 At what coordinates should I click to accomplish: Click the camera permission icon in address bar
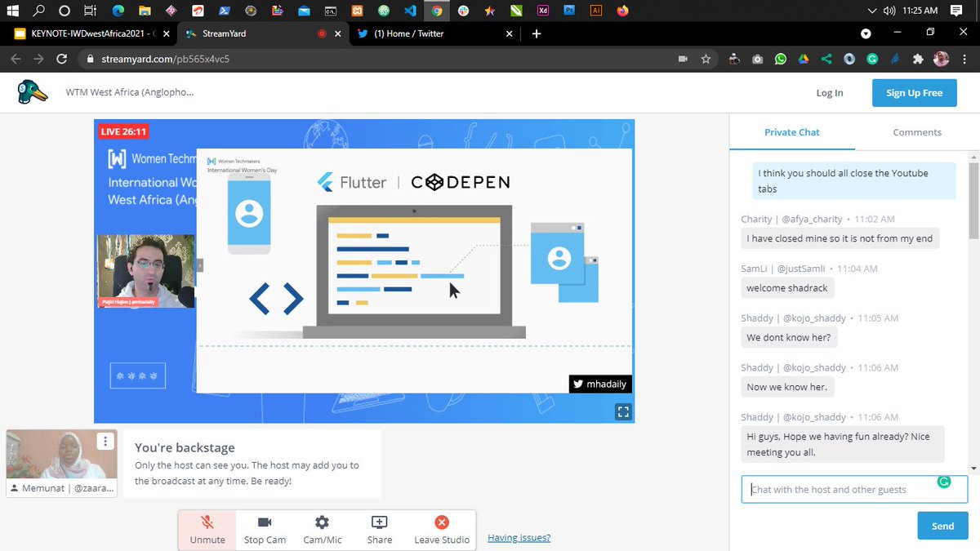tap(683, 60)
